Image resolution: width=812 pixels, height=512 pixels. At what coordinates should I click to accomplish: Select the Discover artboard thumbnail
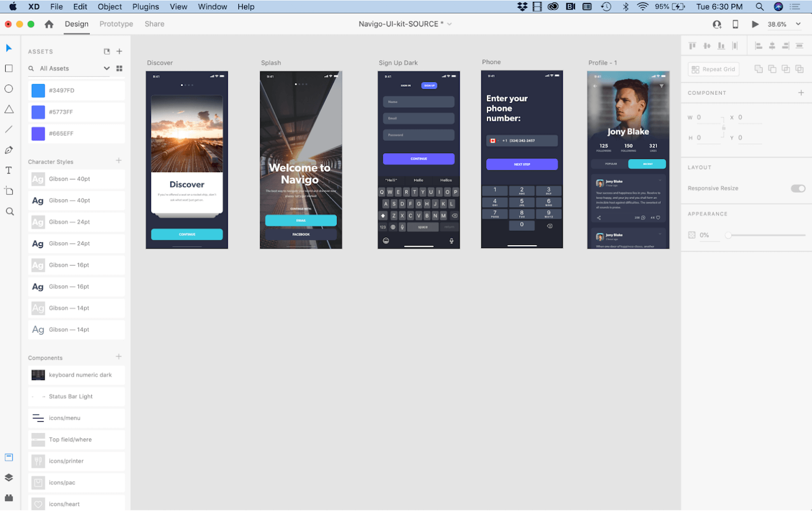pos(187,160)
